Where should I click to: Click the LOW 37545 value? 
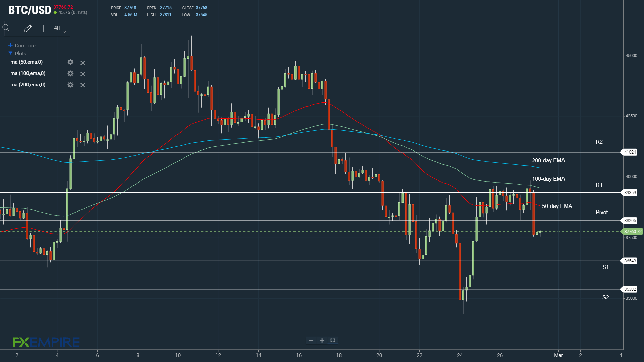202,15
